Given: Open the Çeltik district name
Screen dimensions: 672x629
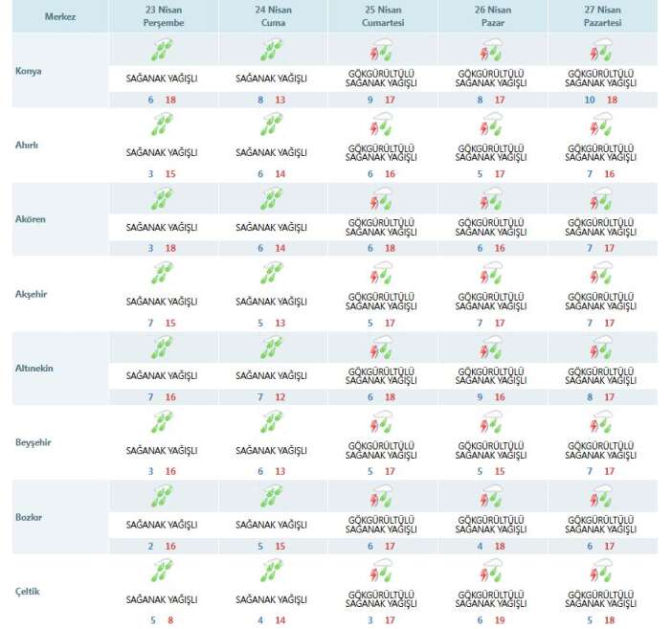Looking at the screenshot, I should [x=30, y=592].
